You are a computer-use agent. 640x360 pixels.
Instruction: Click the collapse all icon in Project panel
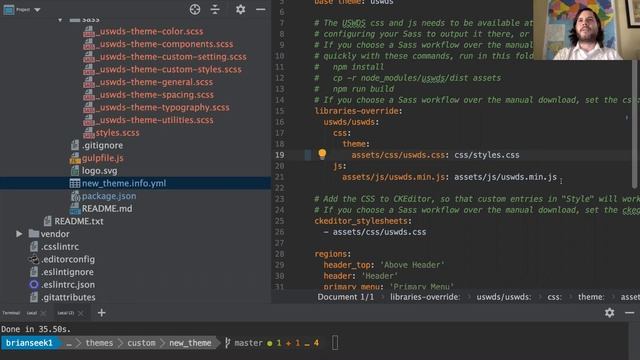point(215,9)
